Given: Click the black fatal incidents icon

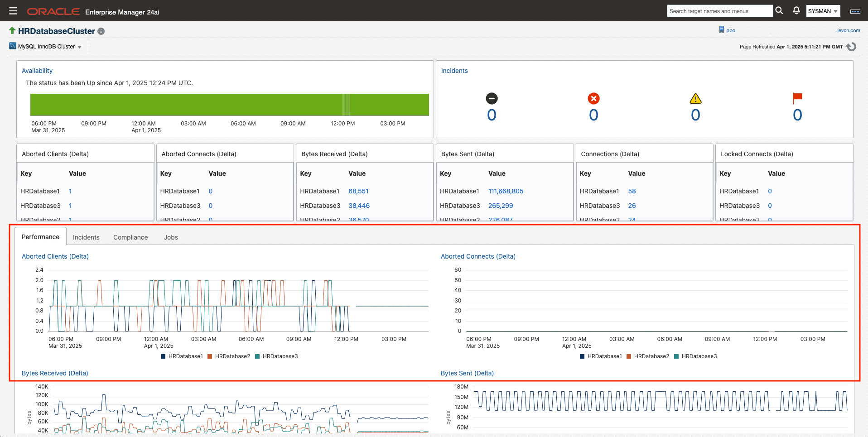Looking at the screenshot, I should (492, 99).
